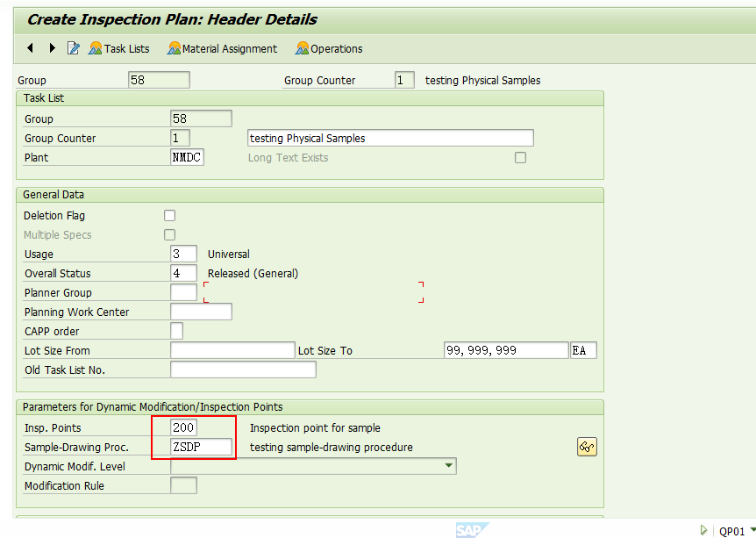756x538 pixels.
Task: Click the QP01 transaction code text
Action: [732, 531]
